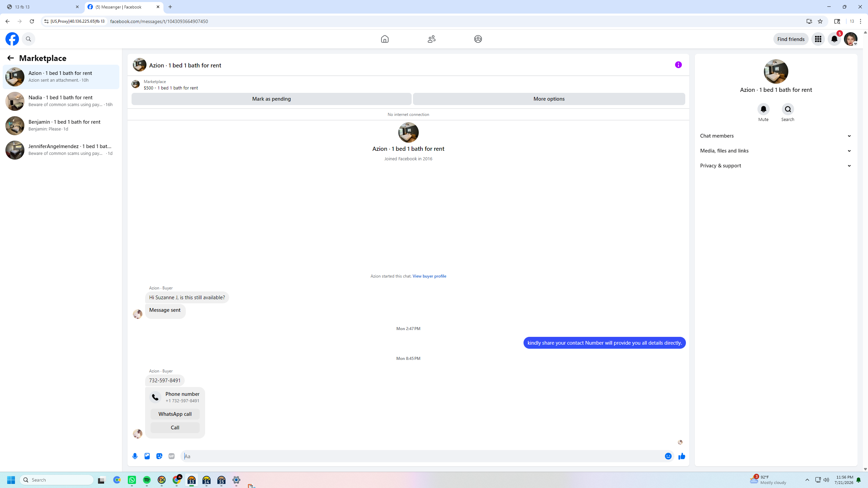Open the system volume speaker icon
The height and width of the screenshot is (488, 868).
click(x=826, y=480)
